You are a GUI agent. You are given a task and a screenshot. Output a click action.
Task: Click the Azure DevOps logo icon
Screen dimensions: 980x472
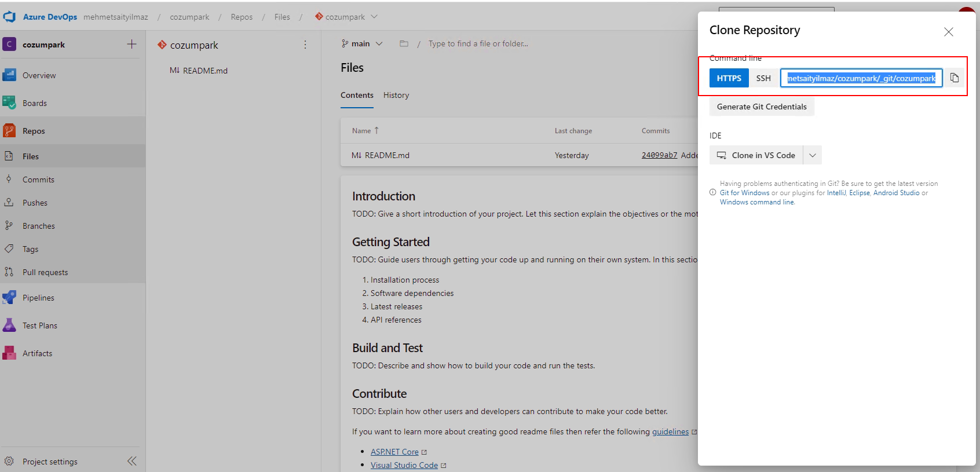(9, 17)
